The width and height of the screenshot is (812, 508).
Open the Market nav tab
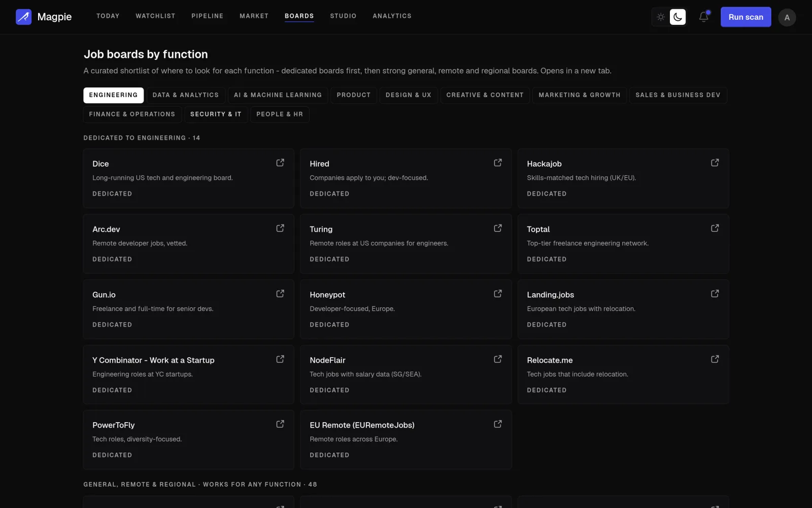[x=254, y=16]
